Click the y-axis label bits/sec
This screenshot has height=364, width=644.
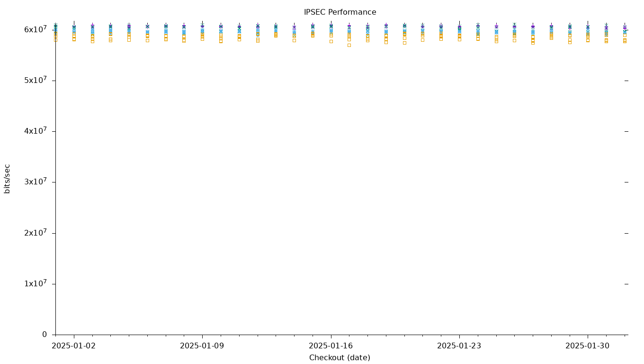coord(7,179)
